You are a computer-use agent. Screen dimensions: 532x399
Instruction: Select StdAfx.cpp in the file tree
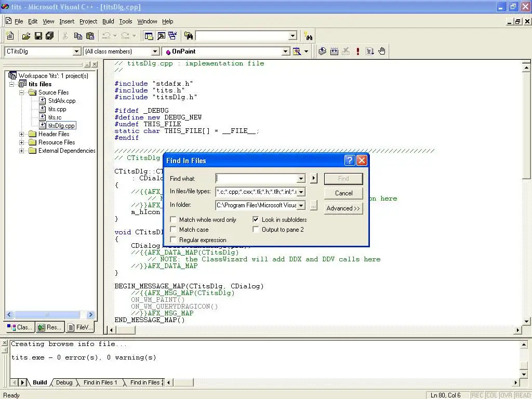tap(62, 101)
